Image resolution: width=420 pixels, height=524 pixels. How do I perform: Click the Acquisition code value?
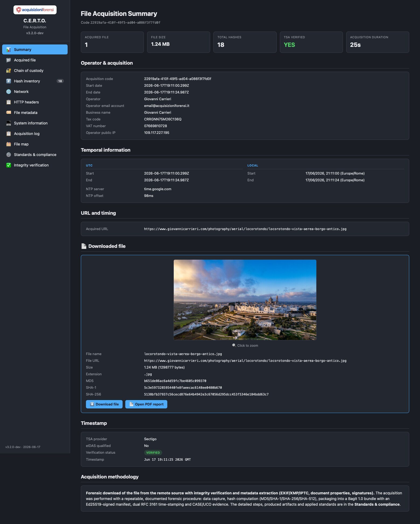coord(178,79)
